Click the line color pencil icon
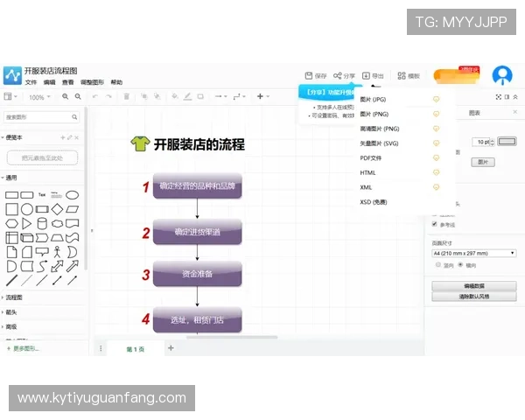Screen dimensions: 525x420 tap(187, 97)
